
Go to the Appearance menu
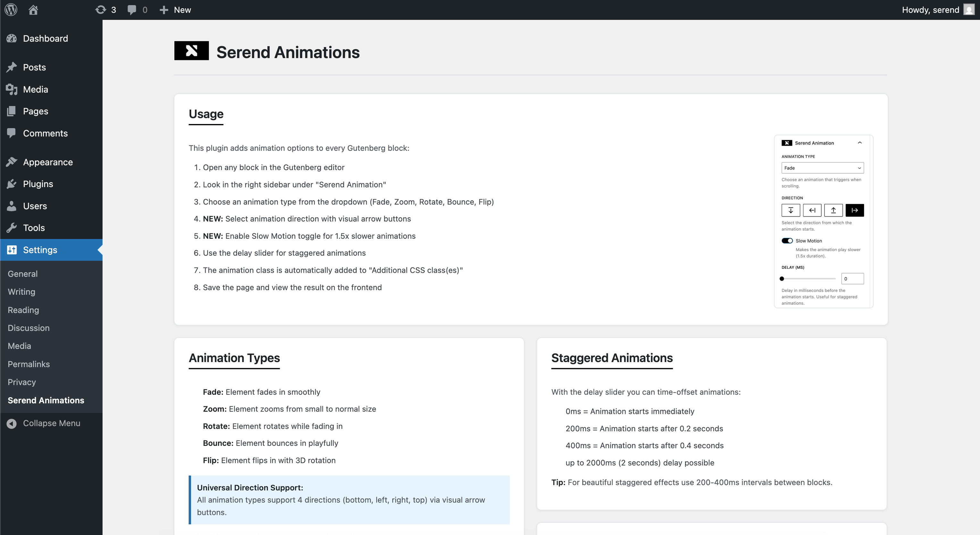47,162
